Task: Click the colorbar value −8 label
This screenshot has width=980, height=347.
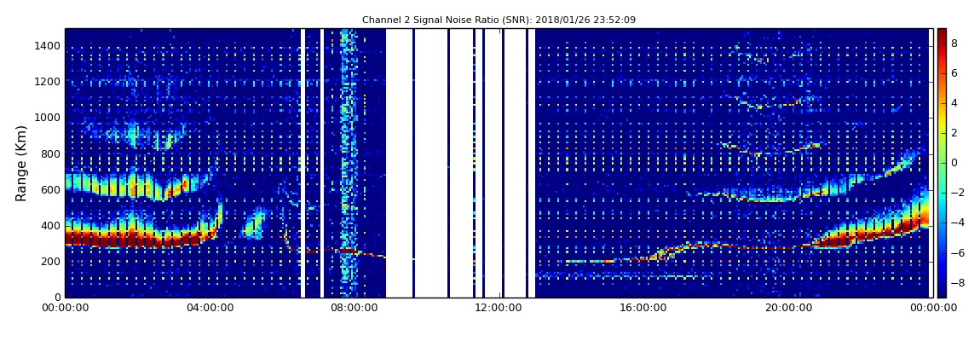Action: tap(958, 282)
